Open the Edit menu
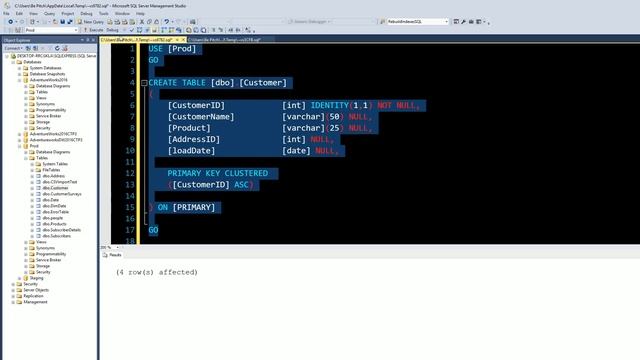The height and width of the screenshot is (360, 640). point(19,13)
